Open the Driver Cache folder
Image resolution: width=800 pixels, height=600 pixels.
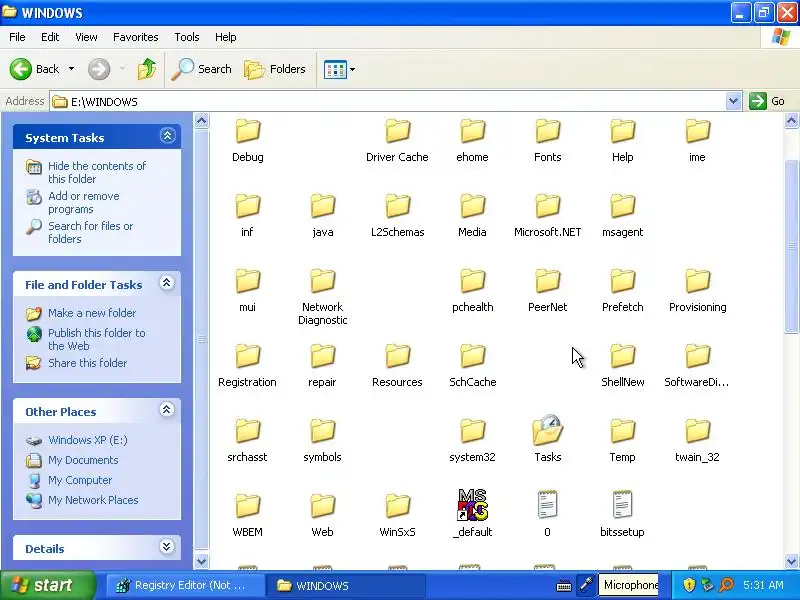tap(397, 141)
